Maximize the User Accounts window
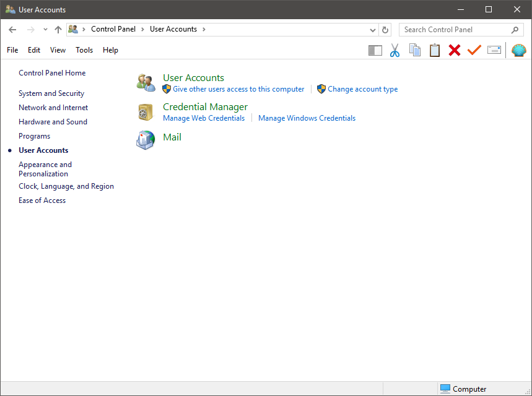Image resolution: width=532 pixels, height=396 pixels. click(489, 9)
